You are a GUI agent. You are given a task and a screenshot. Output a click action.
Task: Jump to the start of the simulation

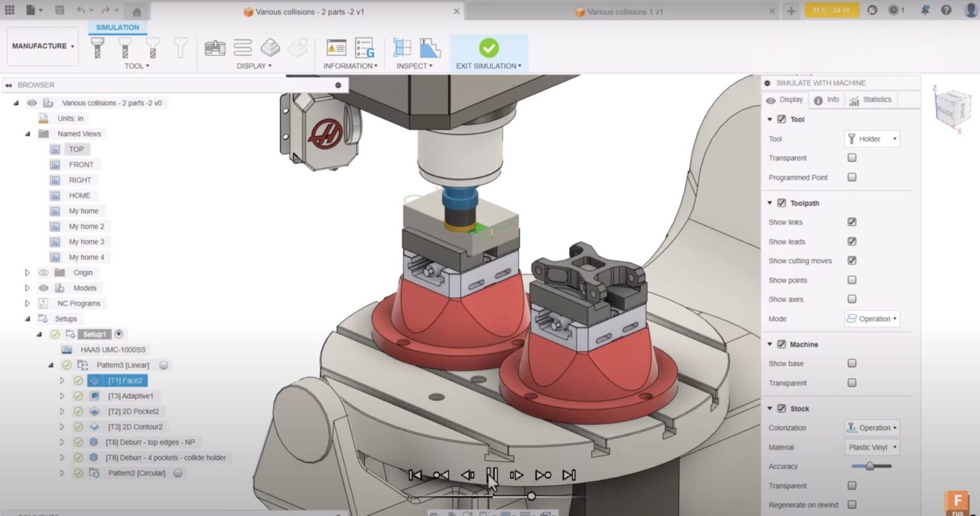click(415, 475)
